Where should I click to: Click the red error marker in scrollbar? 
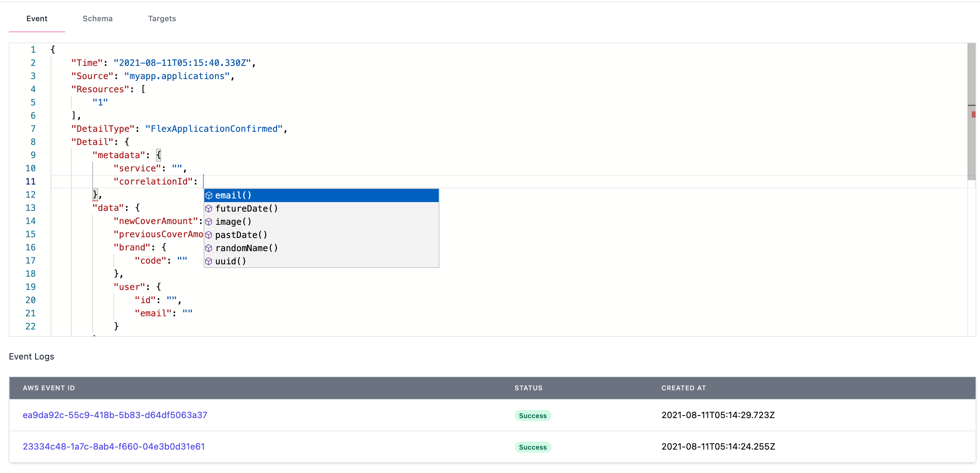[973, 115]
